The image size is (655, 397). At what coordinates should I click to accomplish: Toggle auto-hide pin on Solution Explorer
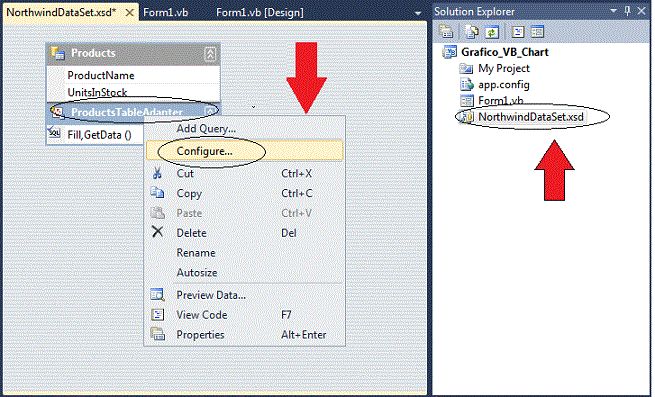point(627,11)
